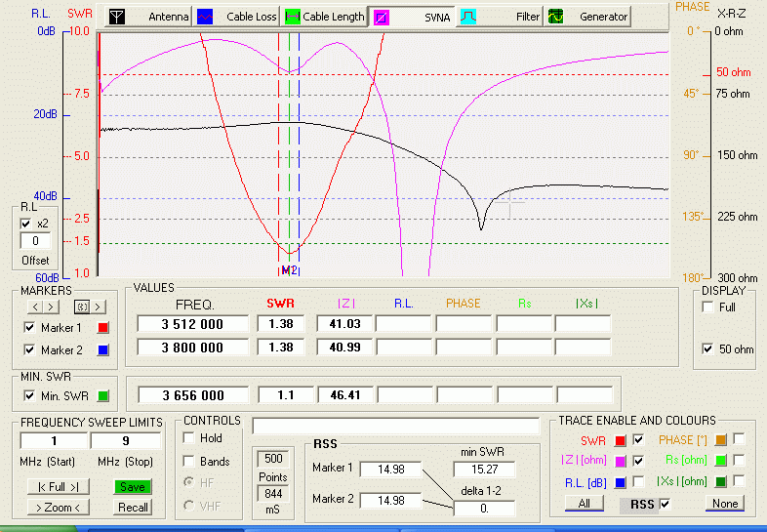
Task: Switch to Generator mode
Action: coord(587,17)
